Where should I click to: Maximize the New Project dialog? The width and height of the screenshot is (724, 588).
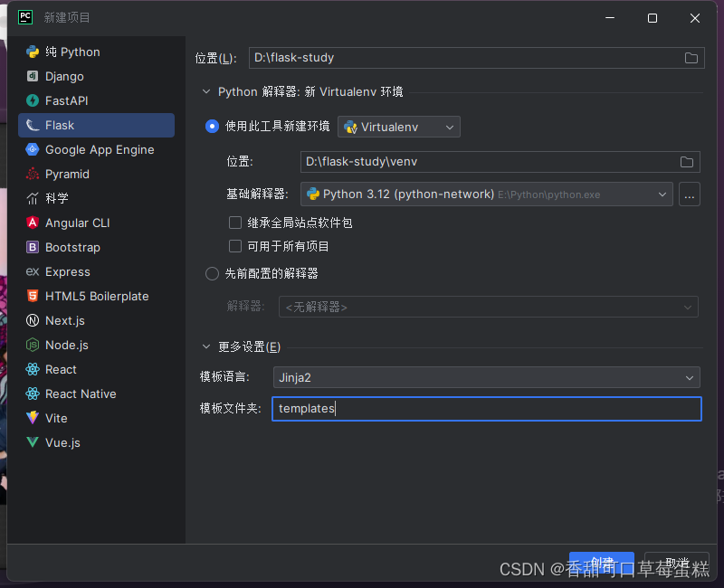coord(652,18)
